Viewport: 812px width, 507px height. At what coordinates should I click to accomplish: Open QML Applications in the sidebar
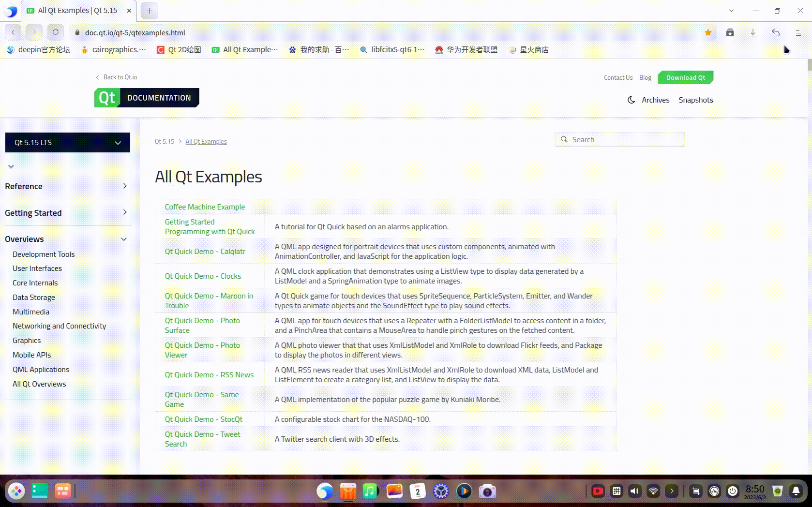pos(41,369)
